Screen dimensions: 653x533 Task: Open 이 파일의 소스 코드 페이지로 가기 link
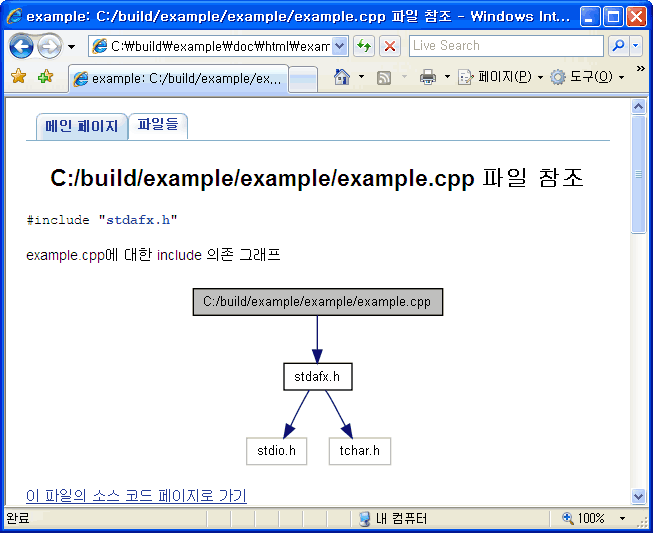click(x=136, y=496)
